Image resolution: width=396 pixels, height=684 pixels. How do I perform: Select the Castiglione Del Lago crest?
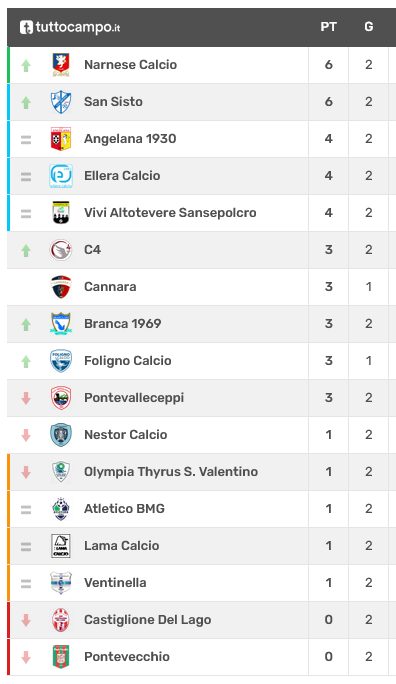(61, 619)
